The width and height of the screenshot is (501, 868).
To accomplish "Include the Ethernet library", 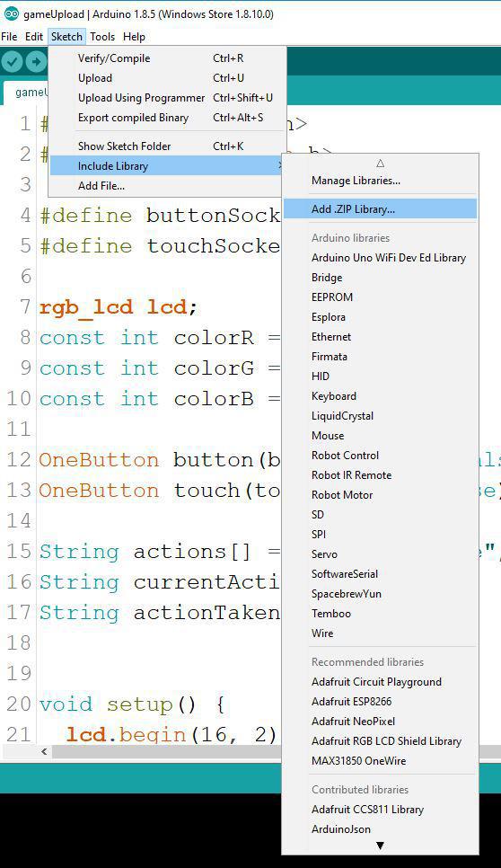I will pyautogui.click(x=380, y=337).
